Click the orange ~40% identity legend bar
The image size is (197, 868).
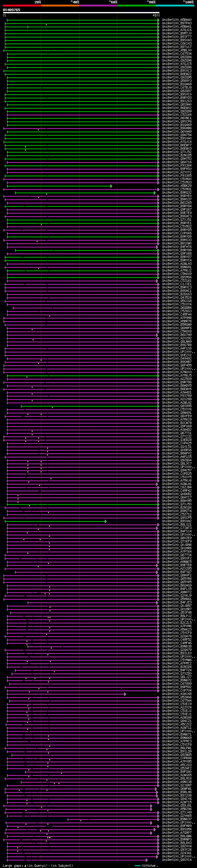60,6
